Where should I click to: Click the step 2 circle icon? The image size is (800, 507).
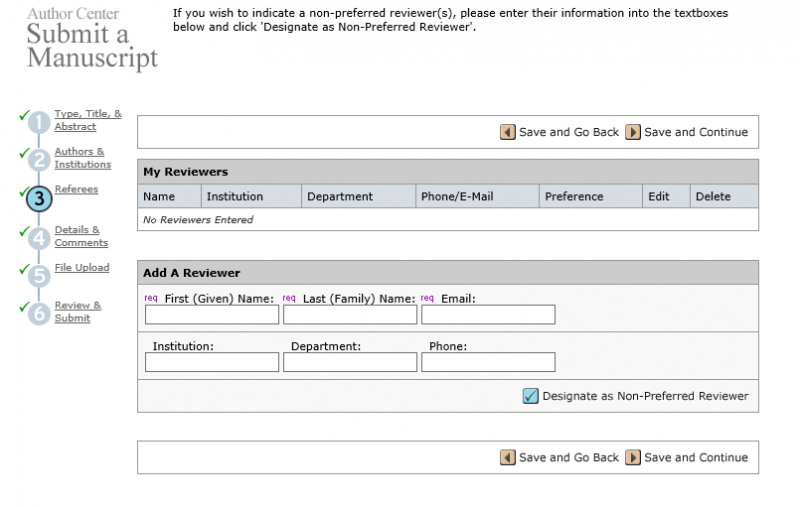pos(38,160)
